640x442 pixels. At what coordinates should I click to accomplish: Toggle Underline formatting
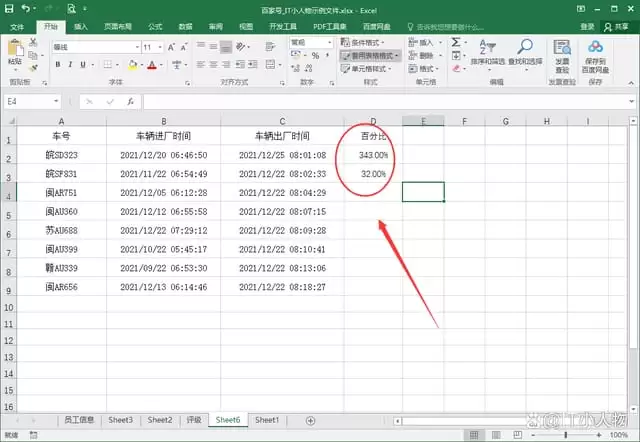click(83, 64)
